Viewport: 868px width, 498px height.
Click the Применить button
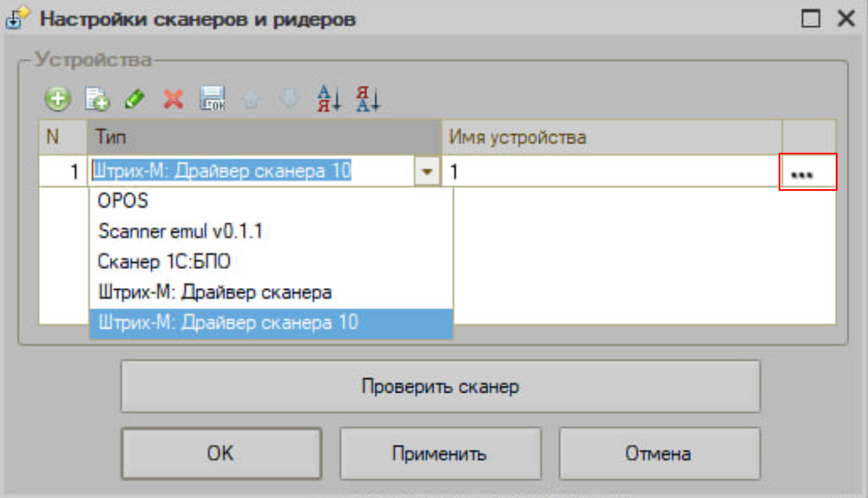438,453
